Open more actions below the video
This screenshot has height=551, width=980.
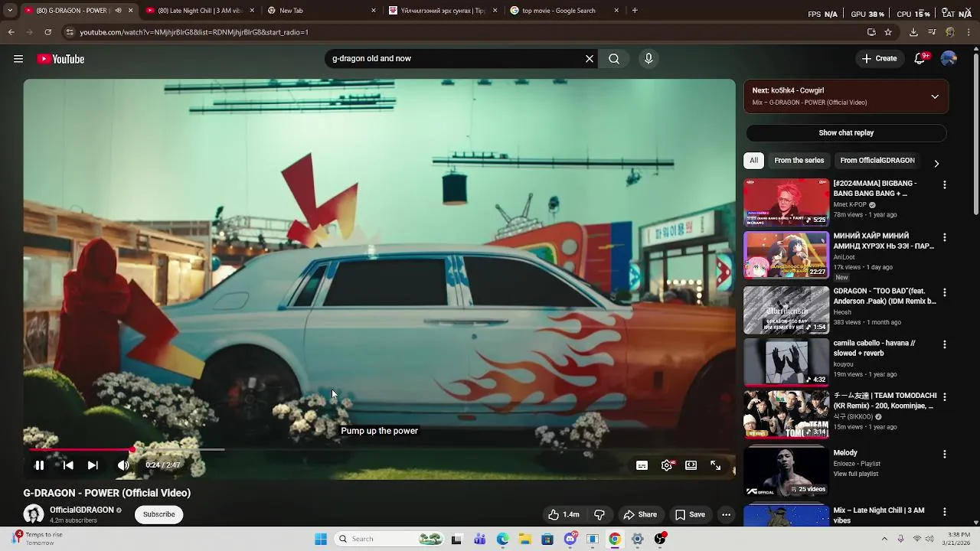click(x=726, y=515)
